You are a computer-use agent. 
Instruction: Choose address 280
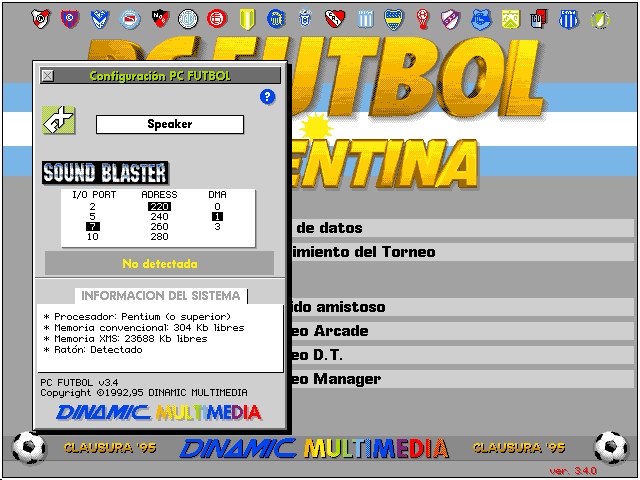pyautogui.click(x=159, y=236)
